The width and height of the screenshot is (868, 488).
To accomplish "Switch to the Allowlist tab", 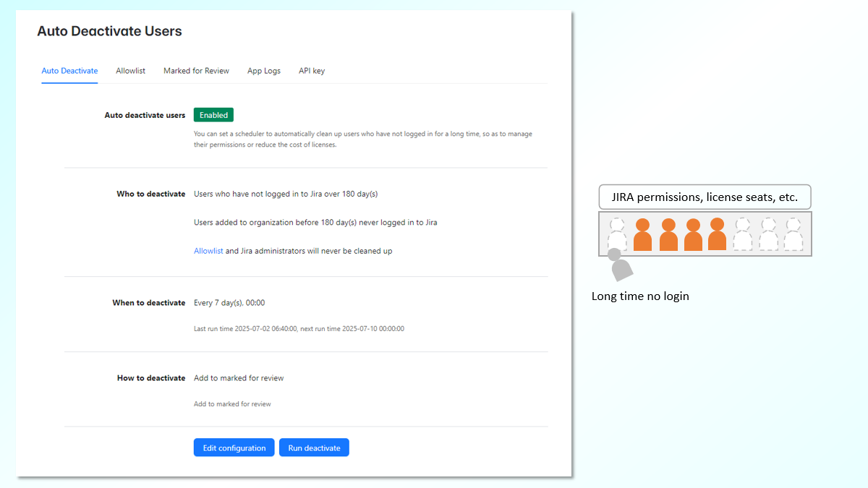I will point(130,70).
